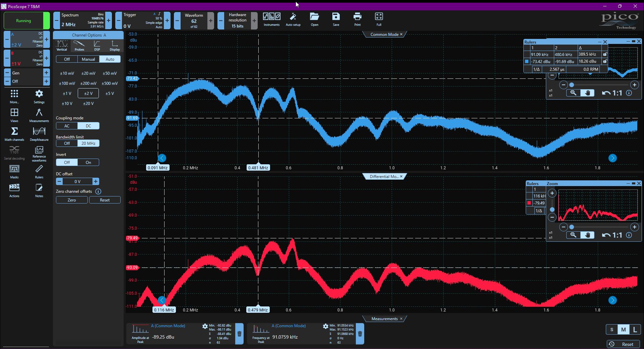Select AC coupling mode
The image size is (644, 349).
[x=67, y=126]
